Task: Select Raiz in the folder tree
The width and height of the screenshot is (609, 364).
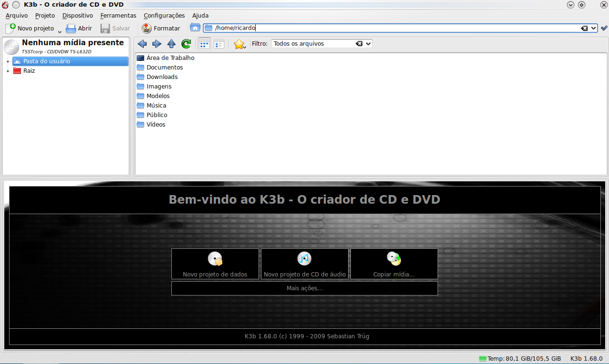Action: pos(24,71)
